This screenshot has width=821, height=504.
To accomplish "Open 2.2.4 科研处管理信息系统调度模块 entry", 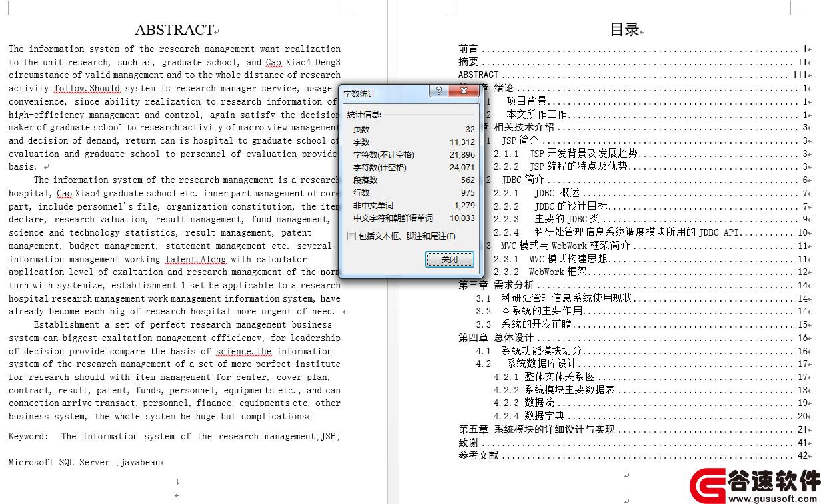I will [650, 232].
